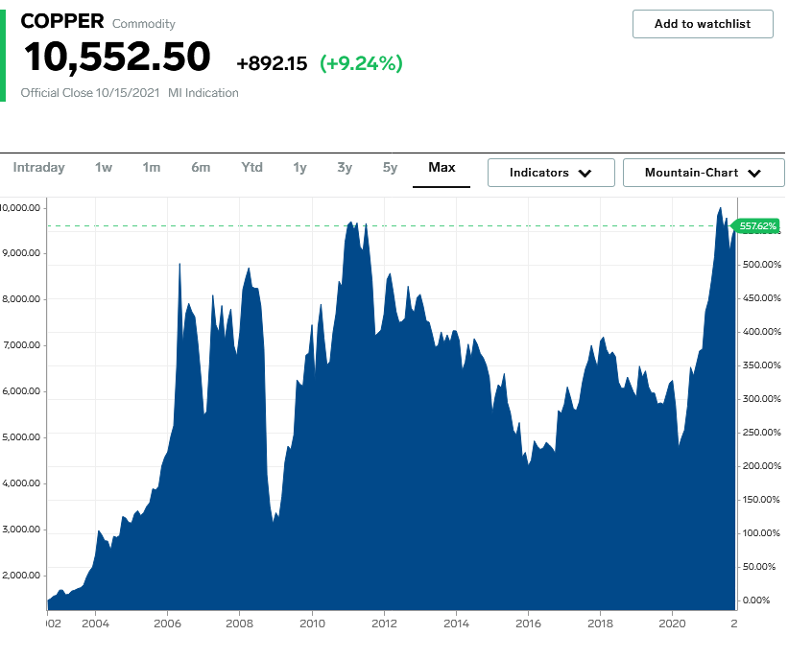The width and height of the screenshot is (812, 659).
Task: Click the 2008 crash dip in chart
Action: point(274,518)
